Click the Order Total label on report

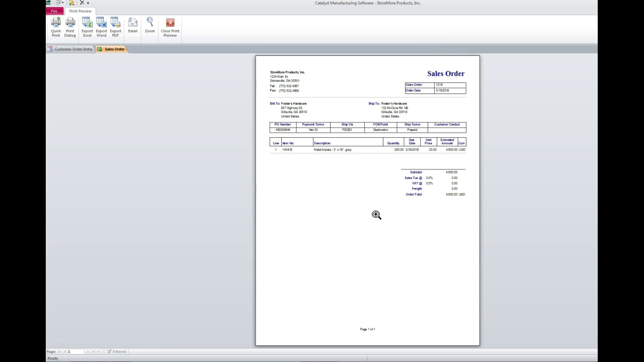click(414, 195)
